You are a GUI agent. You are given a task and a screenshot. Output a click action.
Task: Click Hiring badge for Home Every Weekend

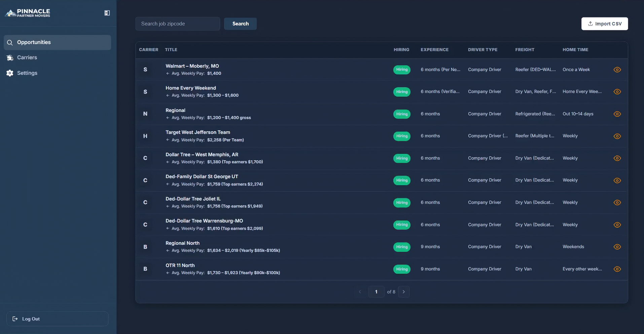[402, 92]
